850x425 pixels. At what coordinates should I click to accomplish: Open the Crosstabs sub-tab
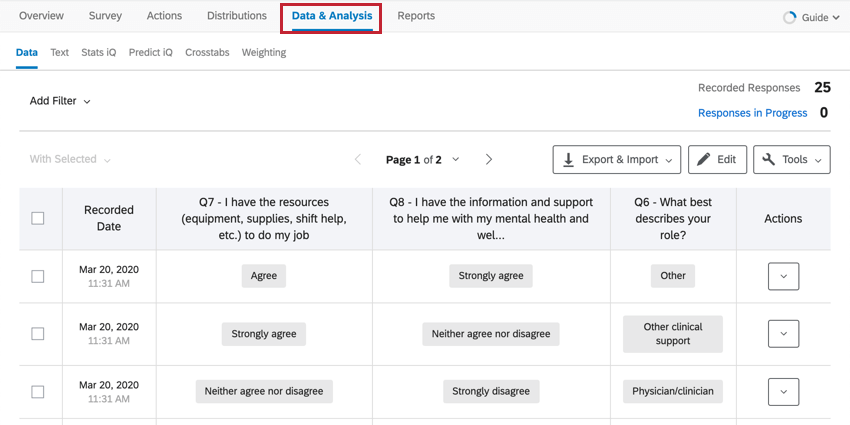click(x=207, y=52)
